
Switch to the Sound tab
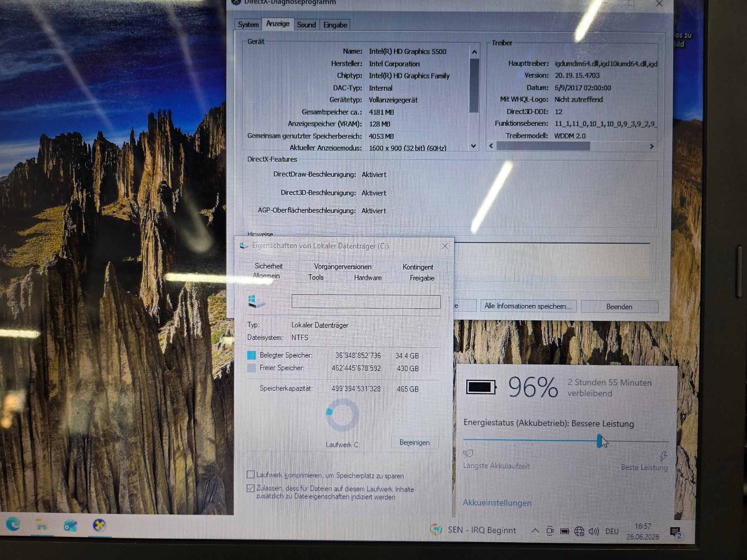click(x=306, y=25)
